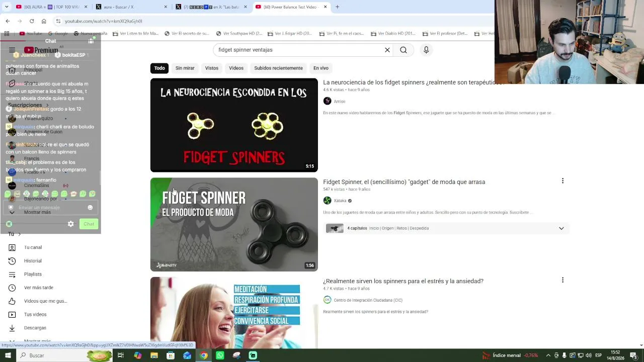Open a new browser tab
Viewport: 644px width, 362px height.
coord(337,7)
